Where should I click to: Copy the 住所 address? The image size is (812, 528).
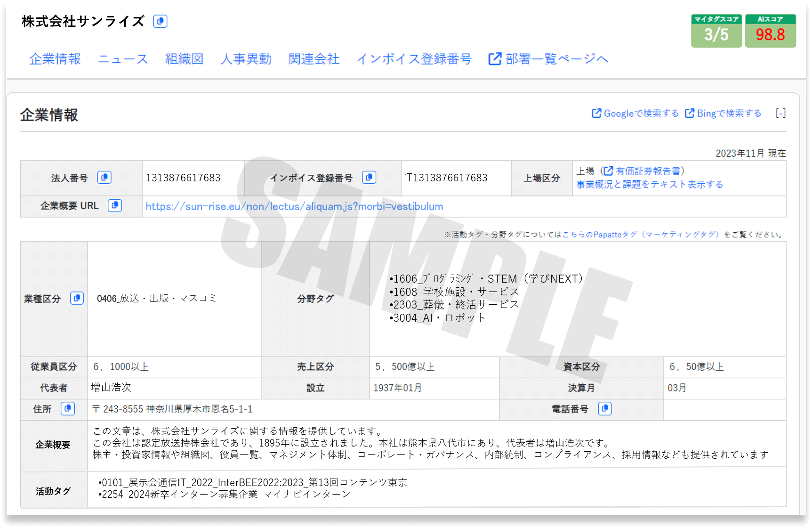68,409
